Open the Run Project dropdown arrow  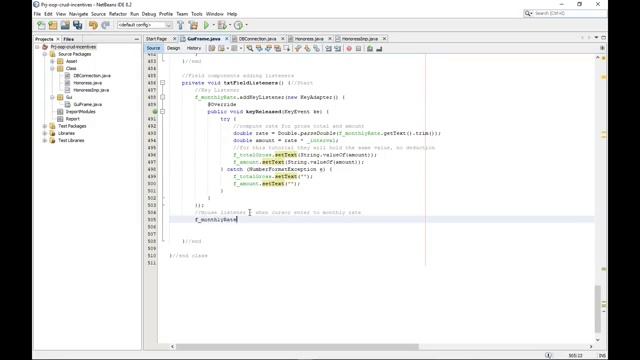click(x=213, y=25)
